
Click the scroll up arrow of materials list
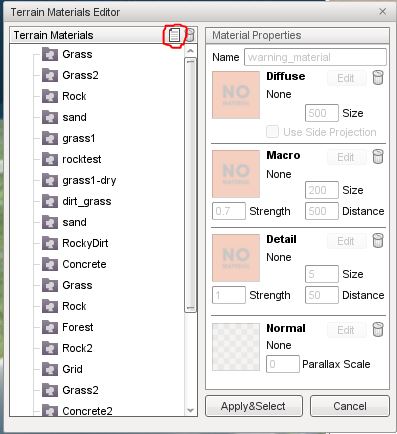(x=190, y=51)
